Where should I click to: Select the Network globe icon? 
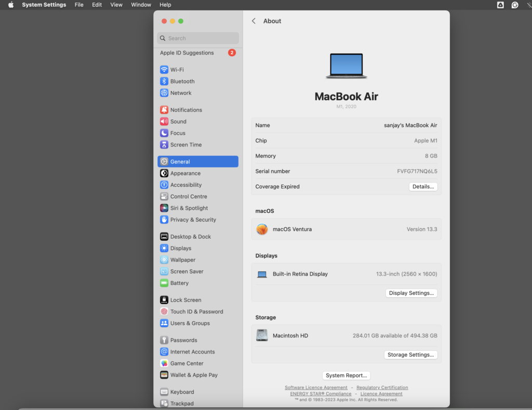(x=164, y=93)
